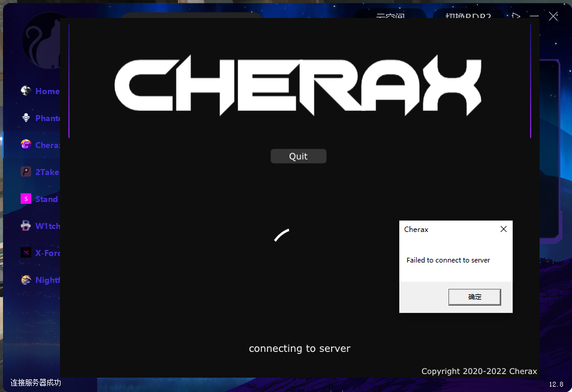Select the 2Take1 'P' icon in sidebar

tap(26, 172)
